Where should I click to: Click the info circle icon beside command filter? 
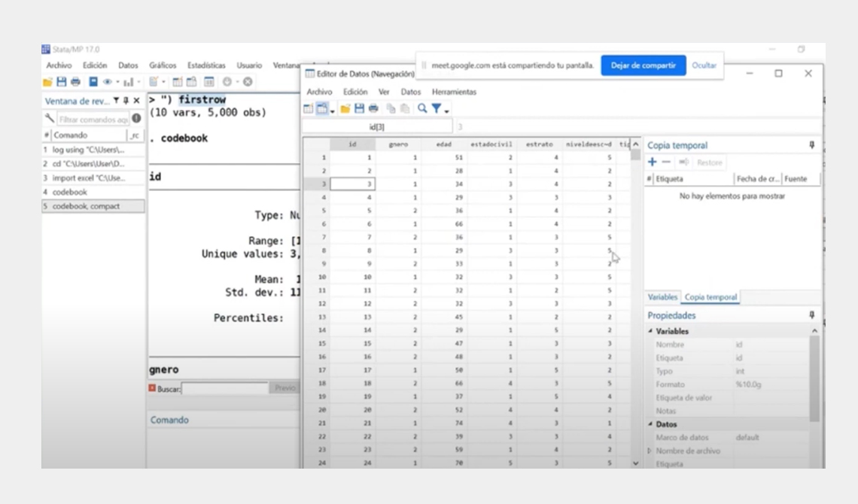click(x=136, y=119)
